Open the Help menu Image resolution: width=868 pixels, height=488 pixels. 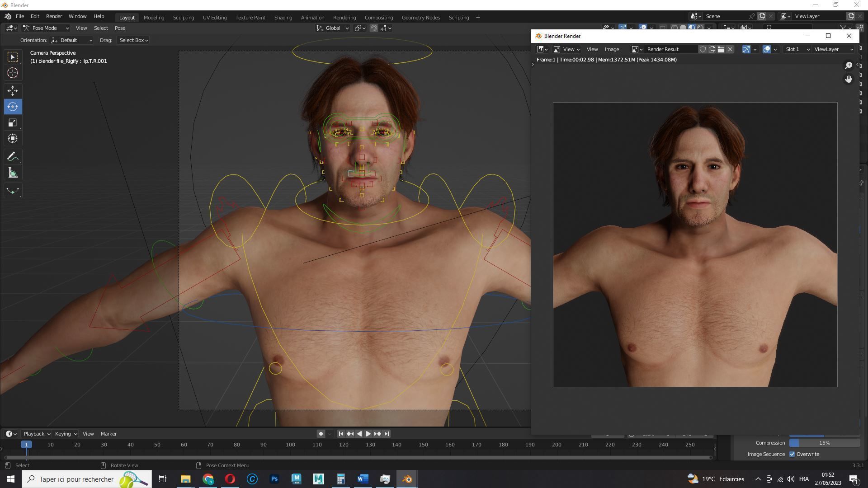pyautogui.click(x=99, y=16)
